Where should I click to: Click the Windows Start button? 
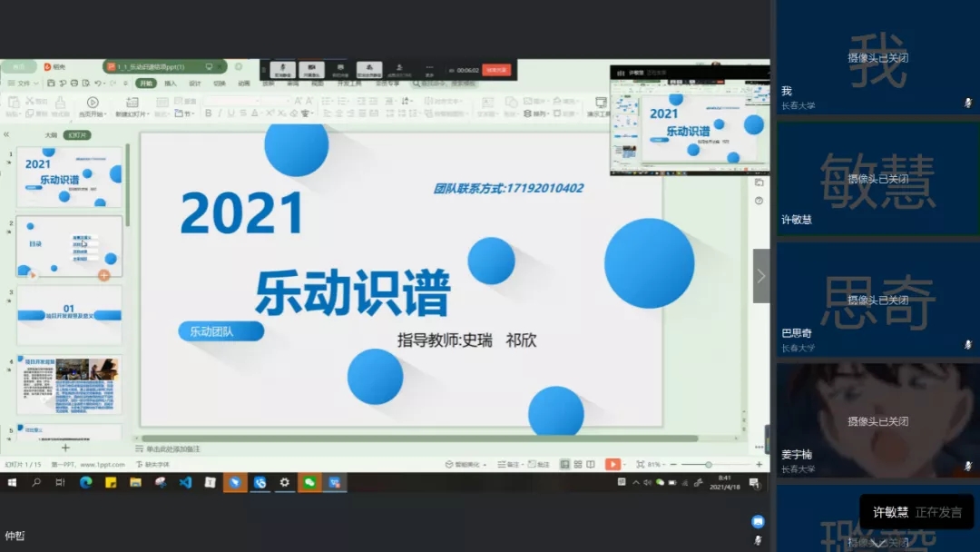[x=12, y=482]
